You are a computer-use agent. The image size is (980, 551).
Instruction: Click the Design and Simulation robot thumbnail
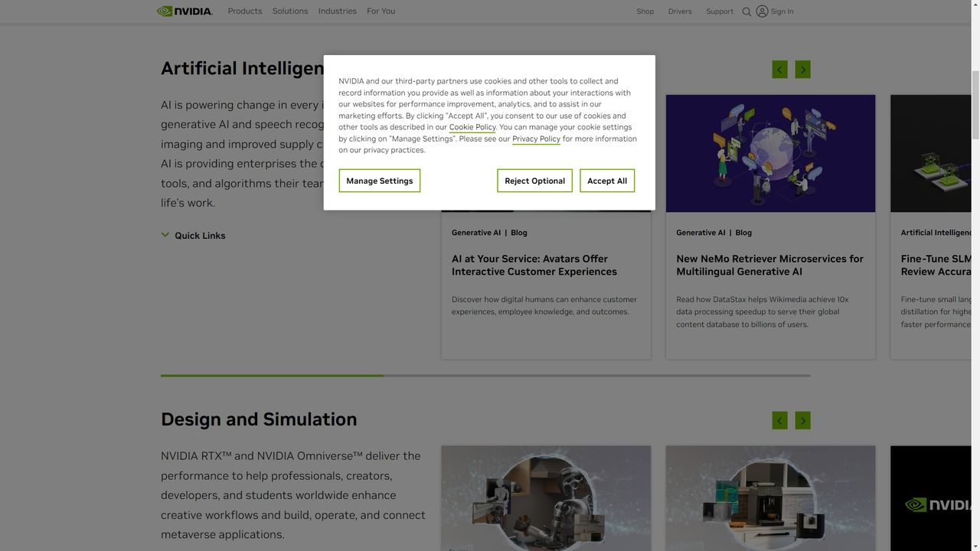click(x=546, y=498)
